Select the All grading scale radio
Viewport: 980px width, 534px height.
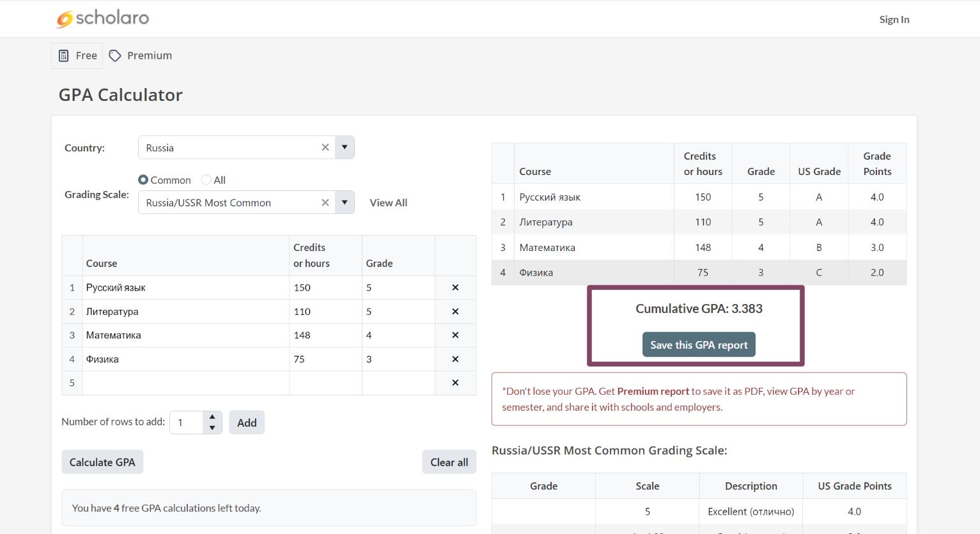pyautogui.click(x=206, y=180)
